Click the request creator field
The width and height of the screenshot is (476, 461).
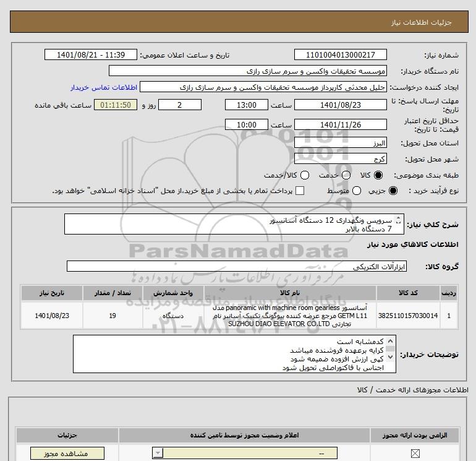pos(263,87)
